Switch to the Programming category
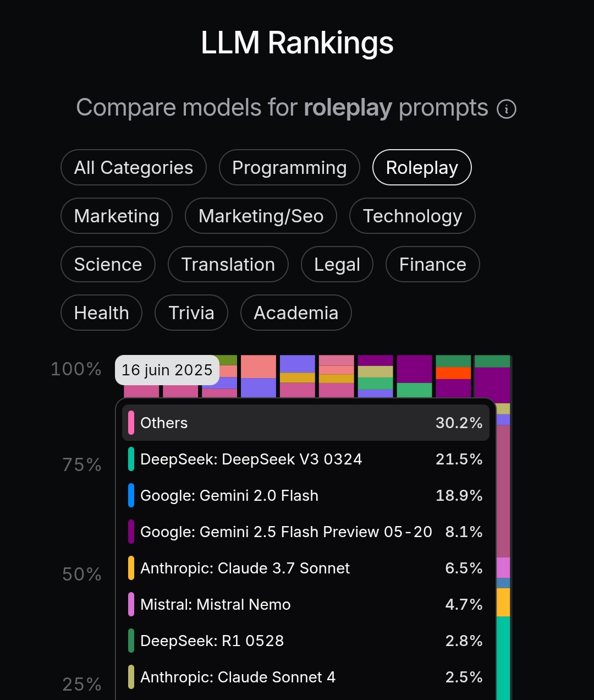The width and height of the screenshot is (594, 700). (289, 167)
